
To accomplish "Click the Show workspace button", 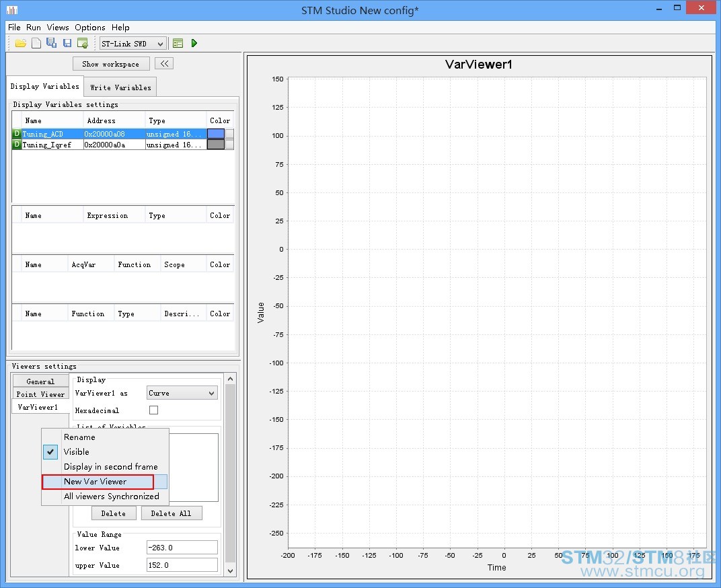I will (111, 64).
